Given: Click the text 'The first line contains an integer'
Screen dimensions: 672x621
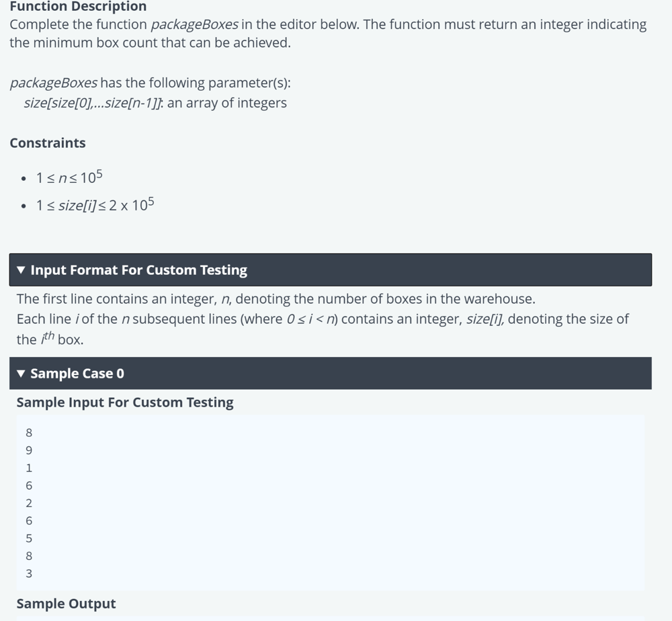Looking at the screenshot, I should [x=116, y=299].
